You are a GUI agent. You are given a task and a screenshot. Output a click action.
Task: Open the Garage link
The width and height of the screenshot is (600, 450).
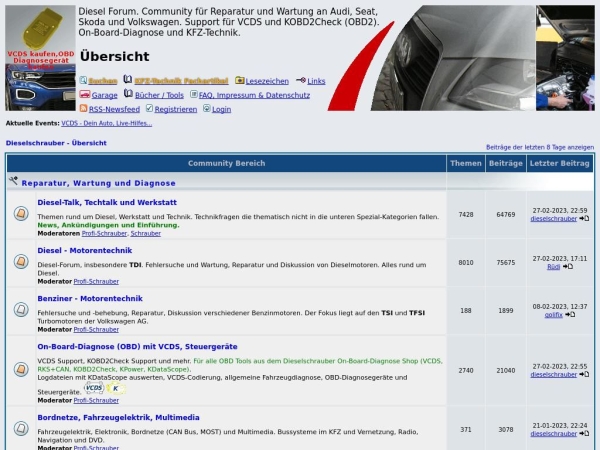[104, 95]
